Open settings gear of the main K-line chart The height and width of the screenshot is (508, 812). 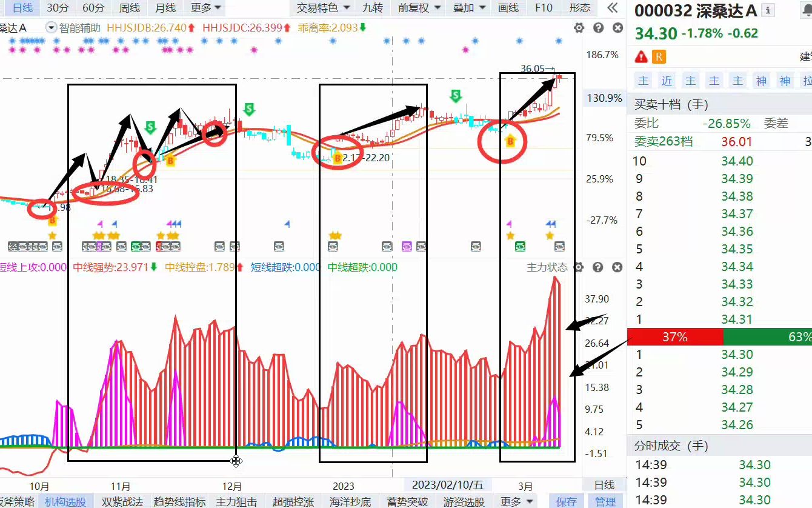point(579,28)
